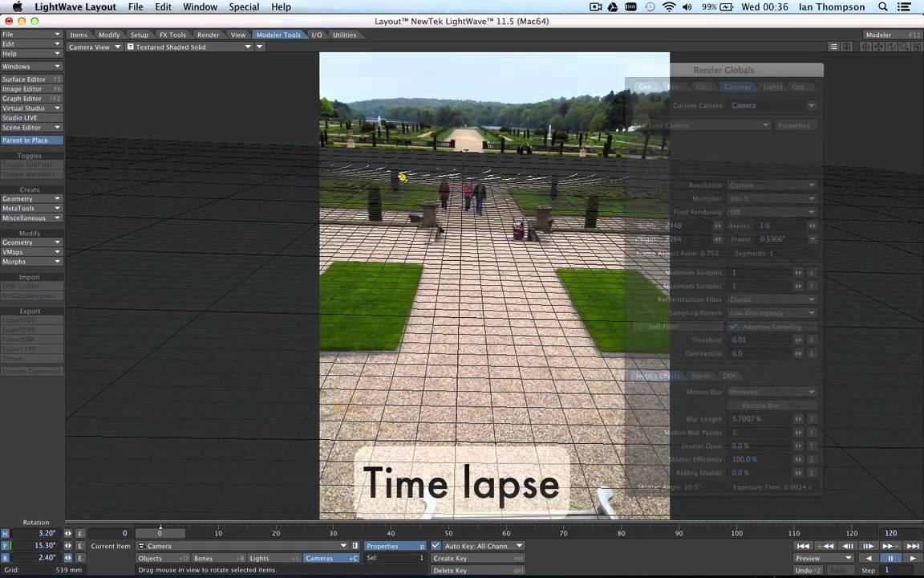
Task: Click the P pitch channel button
Action: 6,546
